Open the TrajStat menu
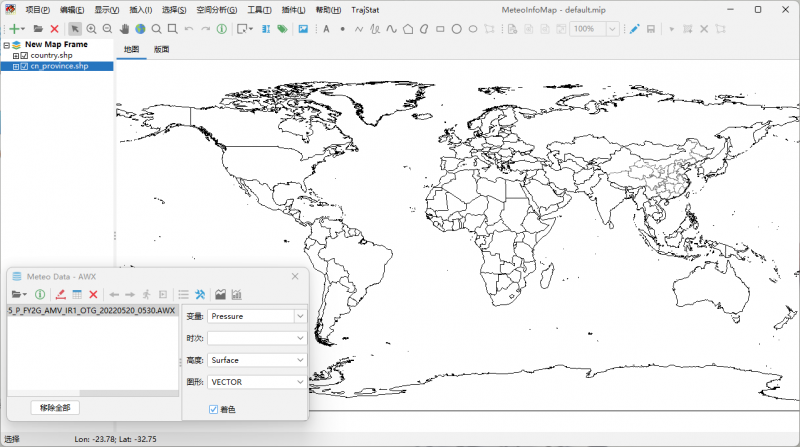 (365, 9)
